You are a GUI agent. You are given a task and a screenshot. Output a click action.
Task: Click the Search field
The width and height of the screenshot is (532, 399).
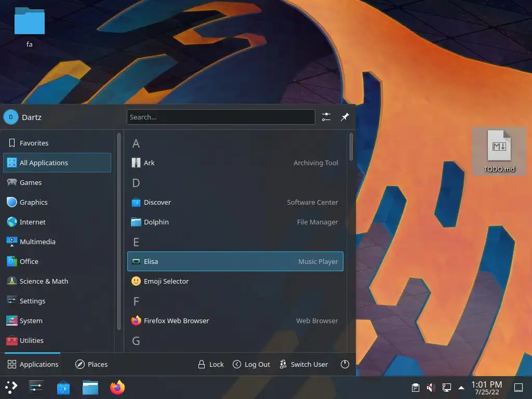pos(221,117)
